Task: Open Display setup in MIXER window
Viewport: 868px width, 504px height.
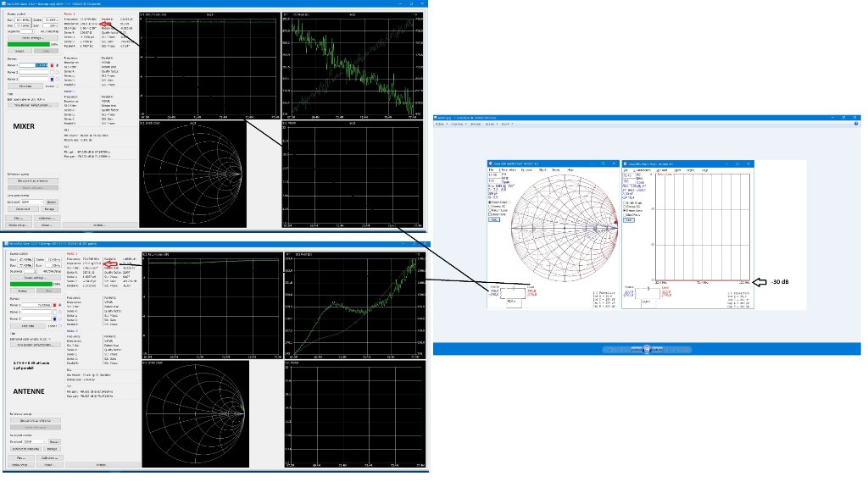Action: coord(18,225)
